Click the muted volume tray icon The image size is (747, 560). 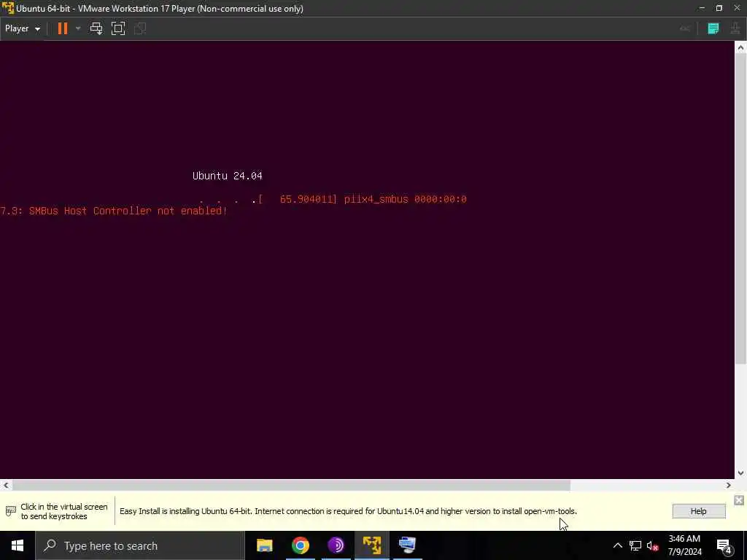(x=653, y=545)
